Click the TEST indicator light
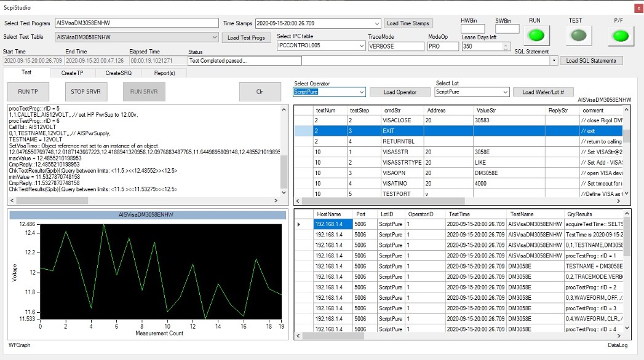This screenshot has width=644, height=360. [x=579, y=36]
